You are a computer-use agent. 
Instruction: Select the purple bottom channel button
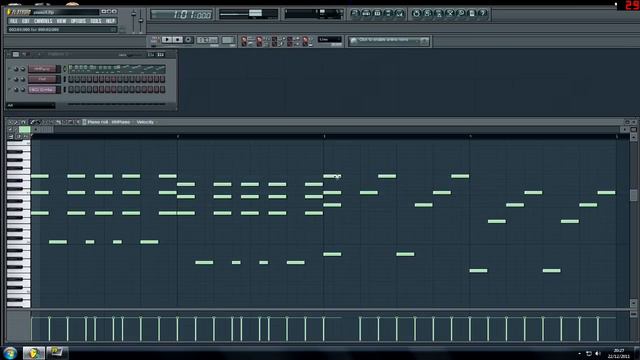tap(42, 89)
